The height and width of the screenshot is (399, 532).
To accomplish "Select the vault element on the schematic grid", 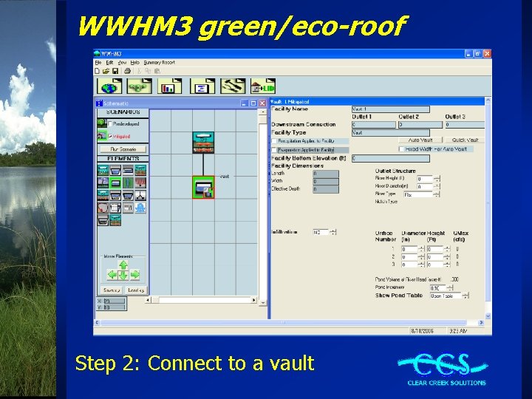I will click(203, 187).
